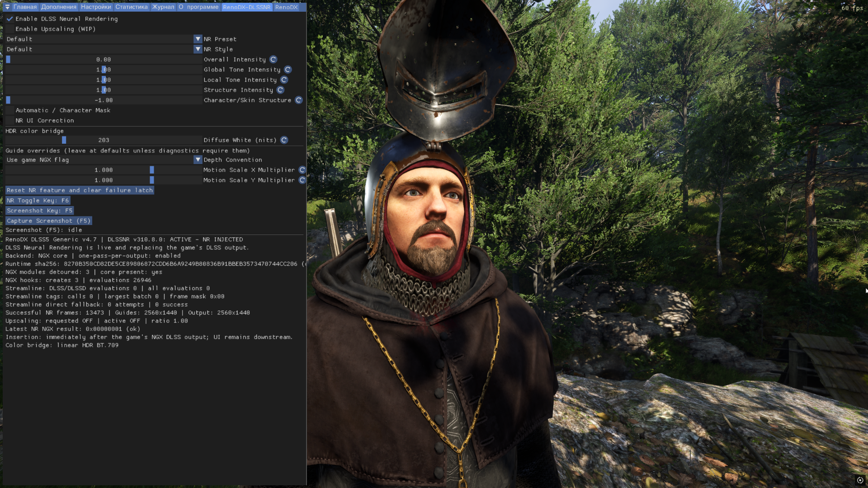Reset Diffuse White nits value icon
868x488 pixels.
(284, 140)
